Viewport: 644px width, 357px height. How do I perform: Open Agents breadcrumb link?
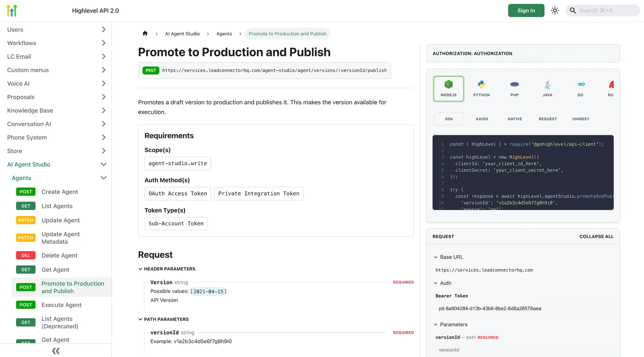point(224,34)
